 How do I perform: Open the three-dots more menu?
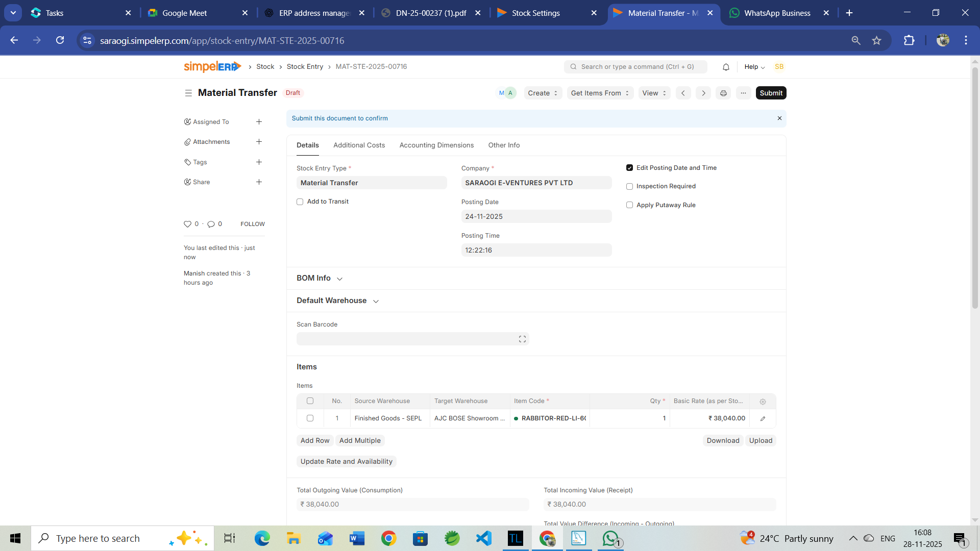(x=743, y=93)
